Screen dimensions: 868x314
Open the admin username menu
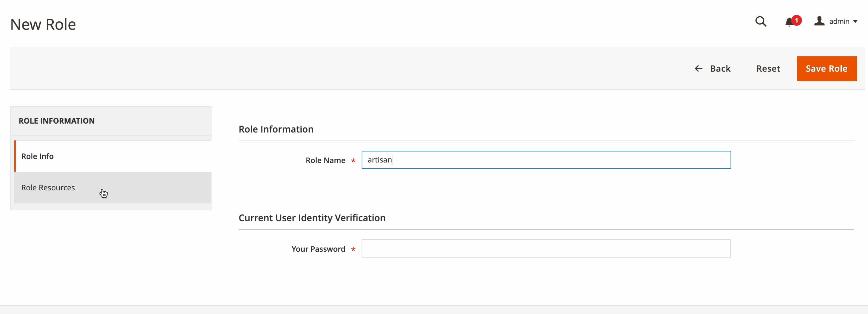pos(839,22)
